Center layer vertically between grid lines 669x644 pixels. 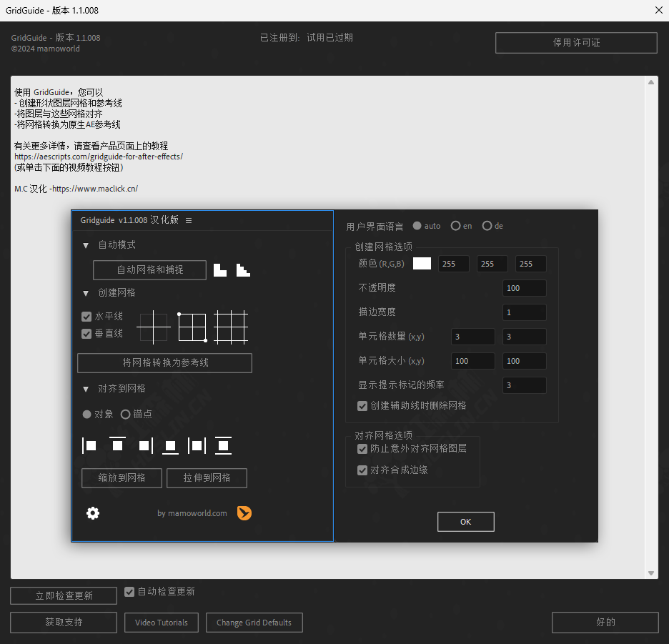[x=223, y=445]
